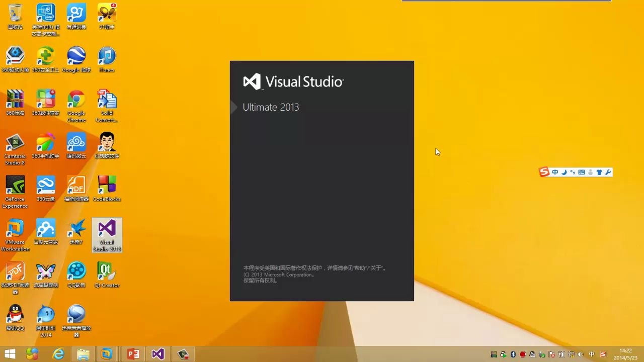Open the 百度云管家 desktop shortcut
This screenshot has height=362, width=644.
[x=46, y=232]
